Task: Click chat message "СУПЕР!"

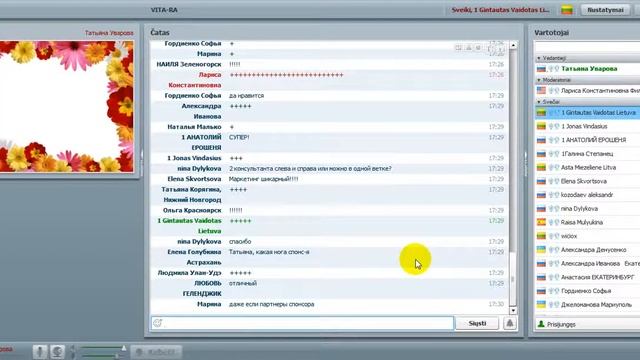Action: (x=239, y=138)
